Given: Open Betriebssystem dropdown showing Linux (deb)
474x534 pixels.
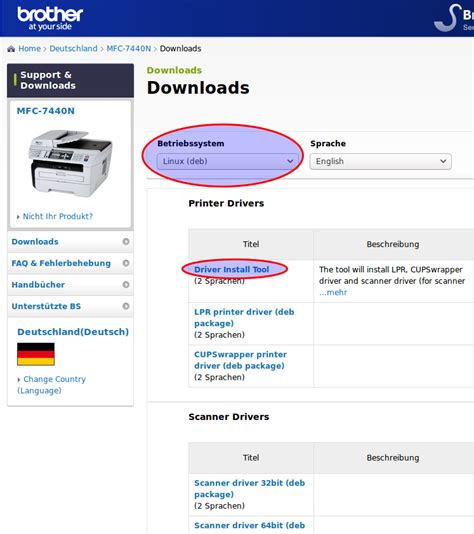Looking at the screenshot, I should click(x=227, y=161).
